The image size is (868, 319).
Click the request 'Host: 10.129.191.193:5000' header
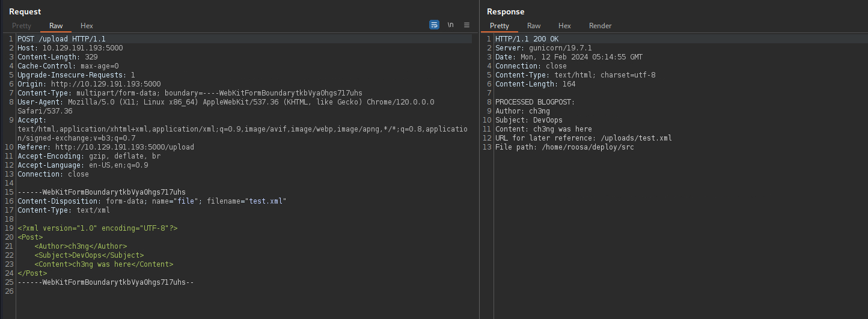(70, 48)
